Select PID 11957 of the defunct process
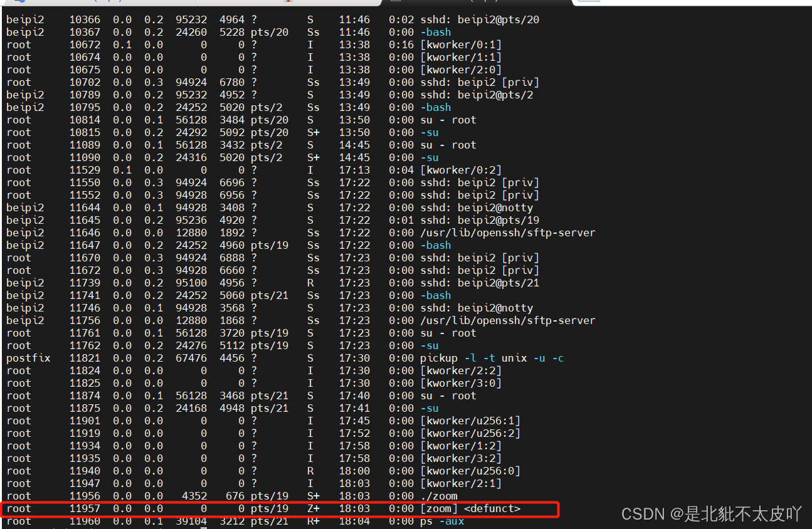This screenshot has width=812, height=529. pos(85,508)
